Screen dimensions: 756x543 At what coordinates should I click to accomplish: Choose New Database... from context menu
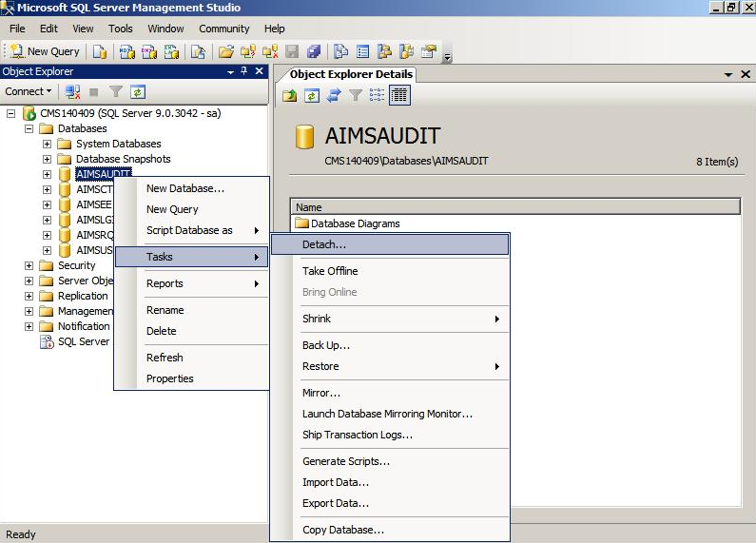click(x=191, y=188)
